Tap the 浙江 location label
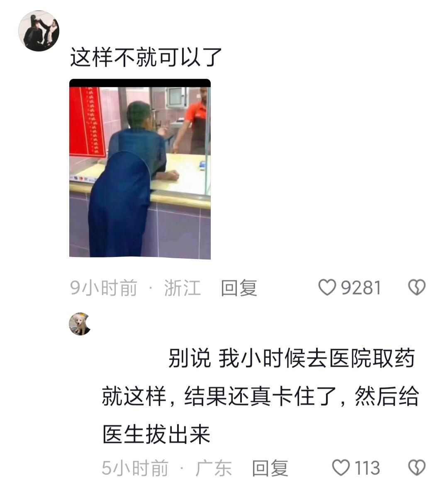Screen dimensions: 448x487 point(182,288)
